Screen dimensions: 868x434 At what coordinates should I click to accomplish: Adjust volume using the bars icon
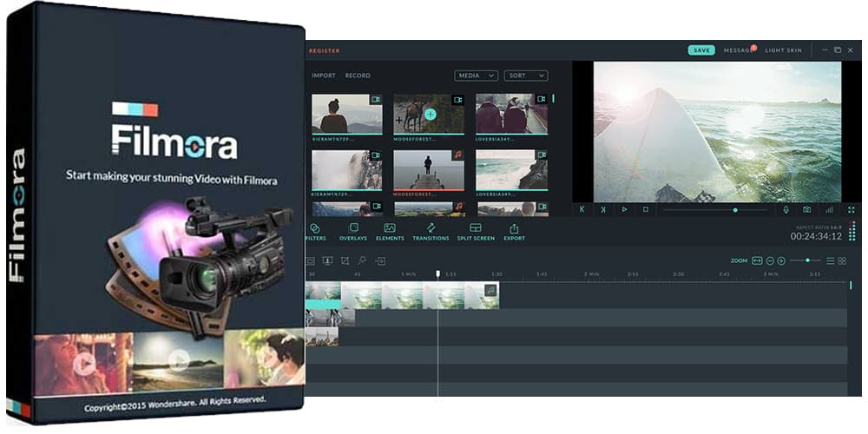(829, 209)
